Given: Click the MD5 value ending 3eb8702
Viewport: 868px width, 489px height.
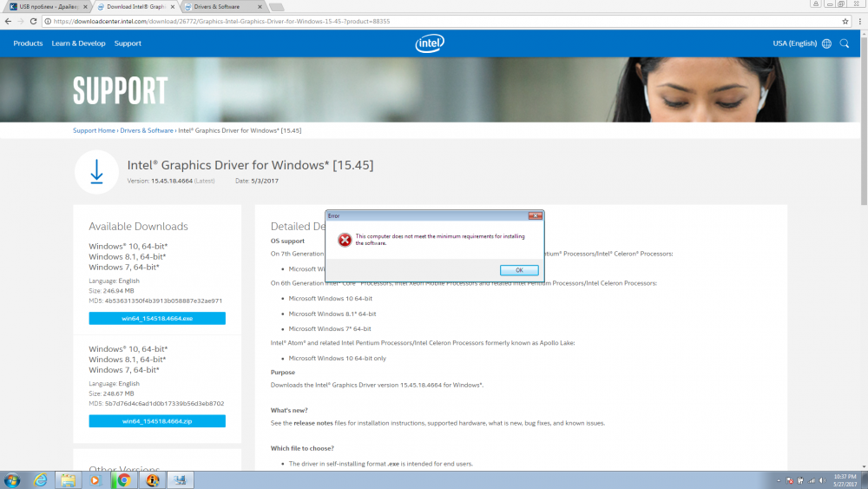Looking at the screenshot, I should pyautogui.click(x=164, y=404).
